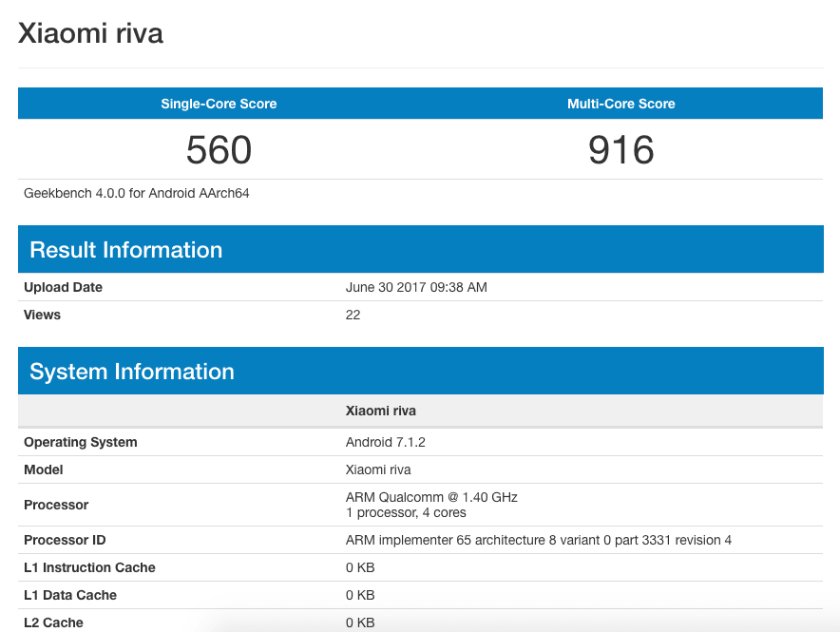Click the "Xiaomi riva" value in Model row
Screen dimensions: 840x632
(x=378, y=469)
